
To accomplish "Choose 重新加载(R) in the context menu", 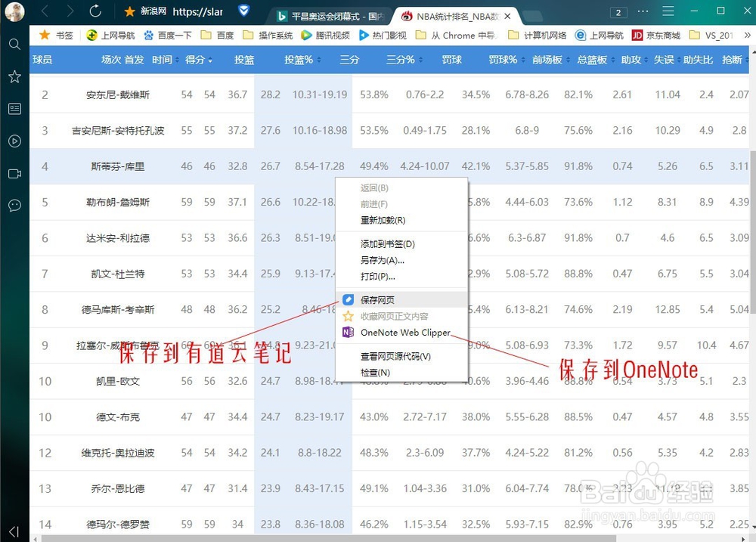I will (401, 220).
